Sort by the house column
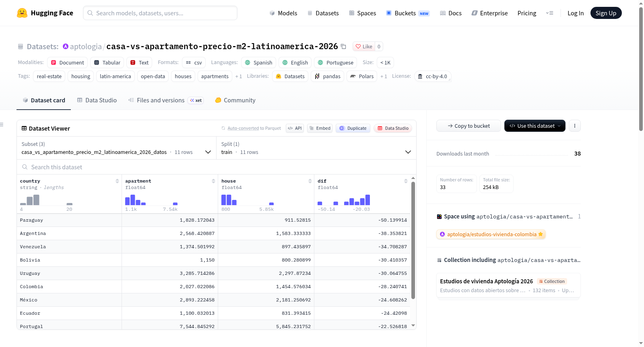Image resolution: width=644 pixels, height=347 pixels. click(x=310, y=181)
